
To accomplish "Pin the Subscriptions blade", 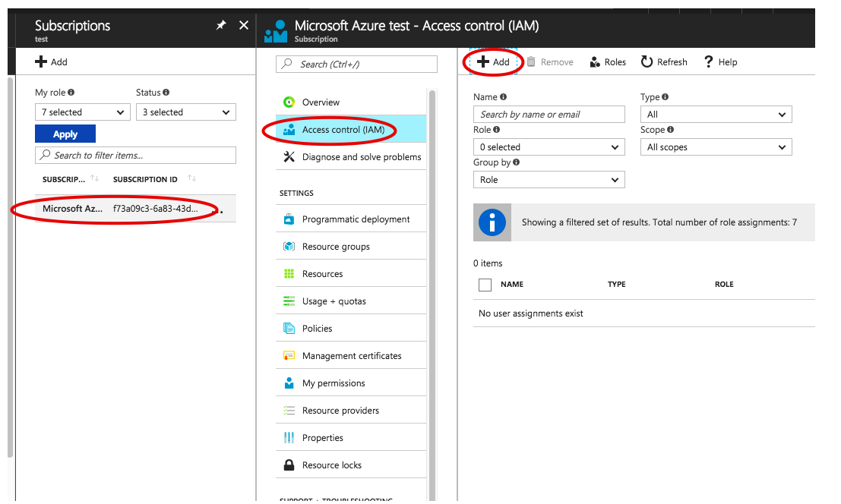I will pos(221,25).
